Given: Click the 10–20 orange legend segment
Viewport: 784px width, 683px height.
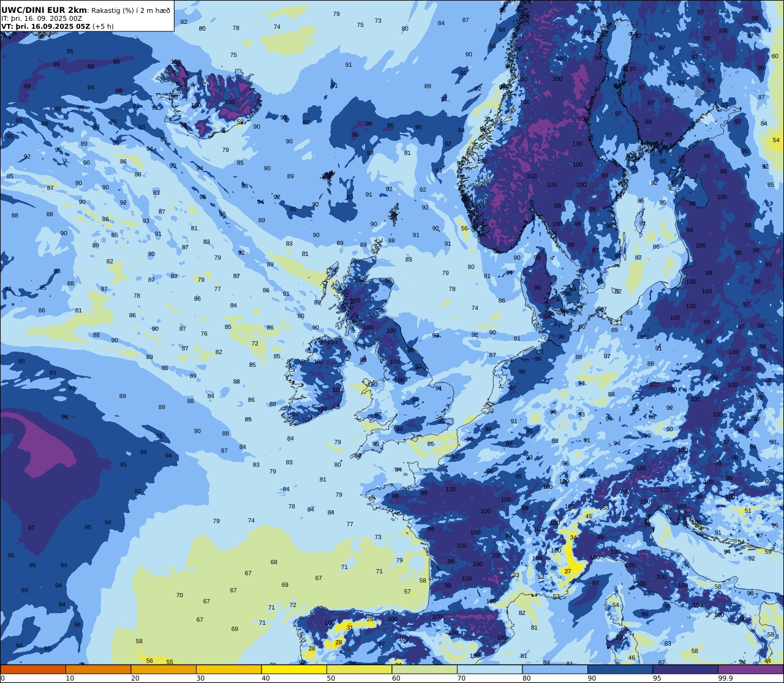Looking at the screenshot, I should tap(98, 670).
